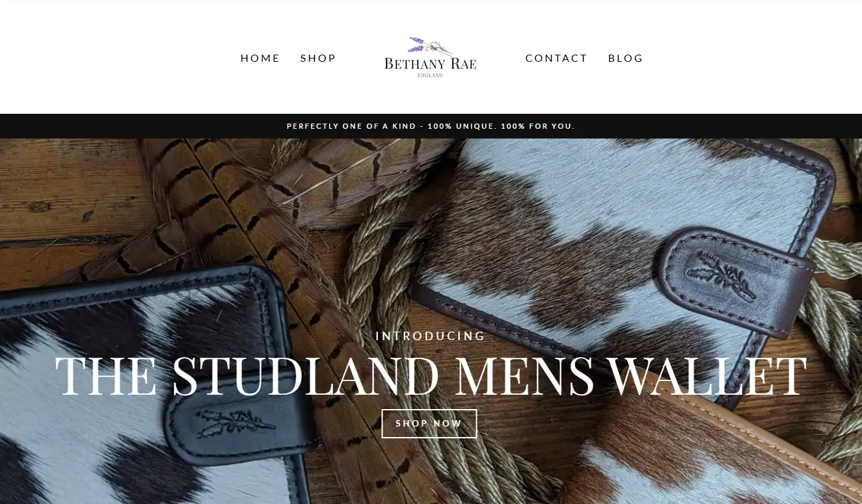
Task: Open the SHOP menu item
Action: [x=318, y=59]
